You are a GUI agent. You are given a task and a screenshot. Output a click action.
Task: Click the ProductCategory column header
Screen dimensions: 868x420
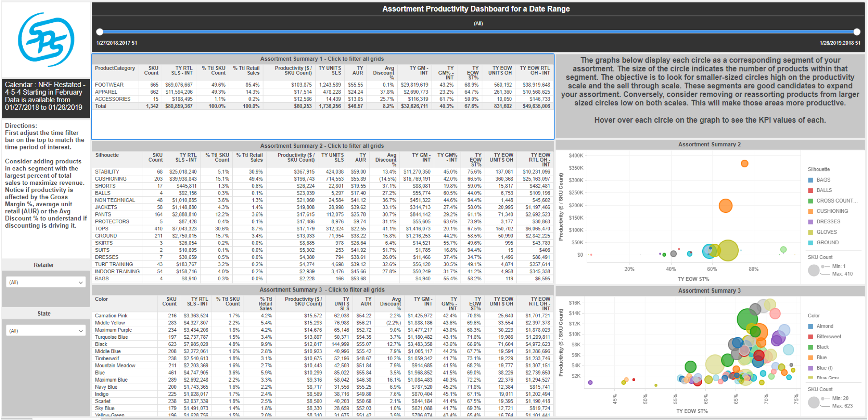(x=115, y=68)
